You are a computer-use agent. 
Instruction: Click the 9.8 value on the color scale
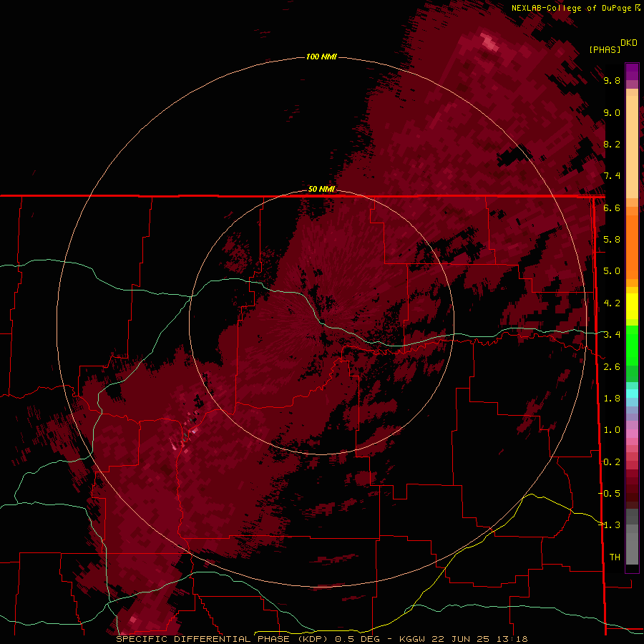coord(612,80)
